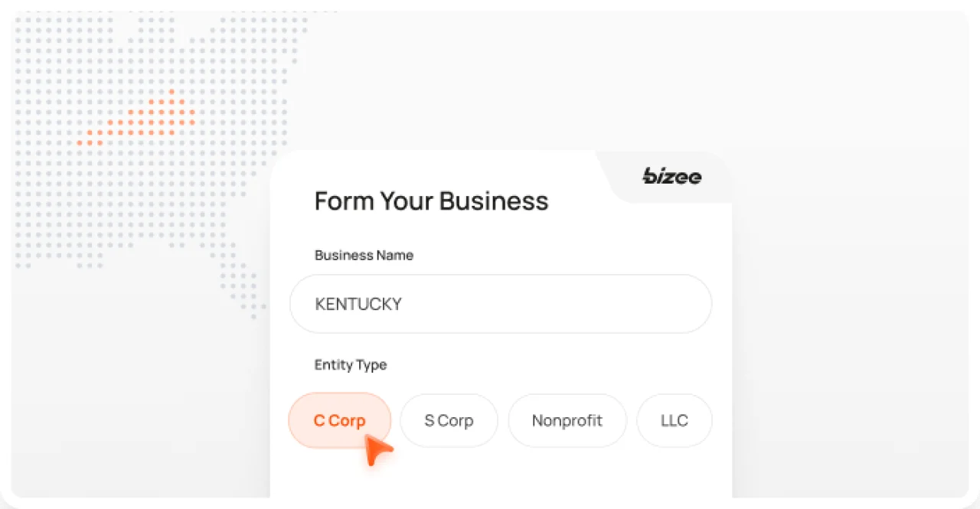This screenshot has height=509, width=980.
Task: Choose LLC as the entity type
Action: (674, 420)
